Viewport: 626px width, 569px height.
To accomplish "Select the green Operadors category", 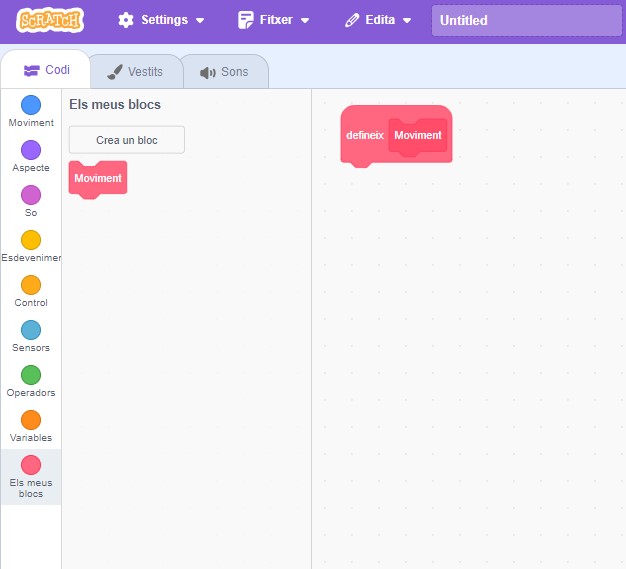I will [31, 375].
